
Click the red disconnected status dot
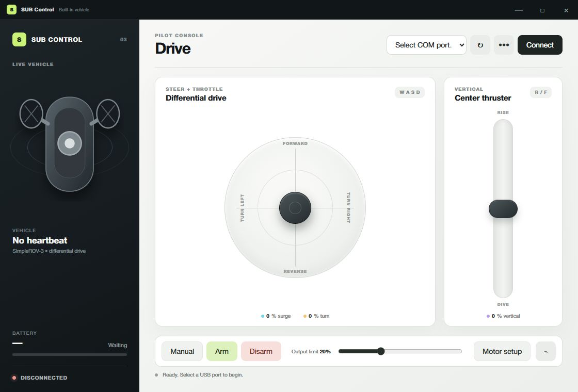click(x=14, y=378)
